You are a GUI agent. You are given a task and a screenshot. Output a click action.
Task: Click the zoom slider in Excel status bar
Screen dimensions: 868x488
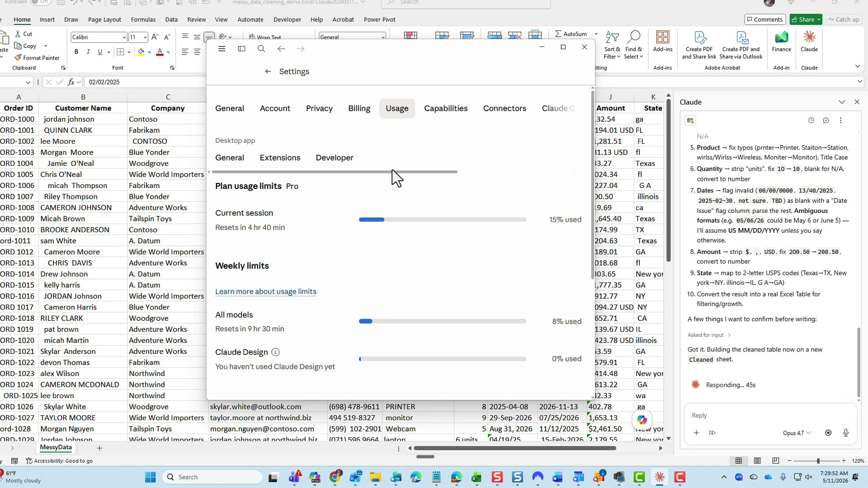pyautogui.click(x=818, y=461)
